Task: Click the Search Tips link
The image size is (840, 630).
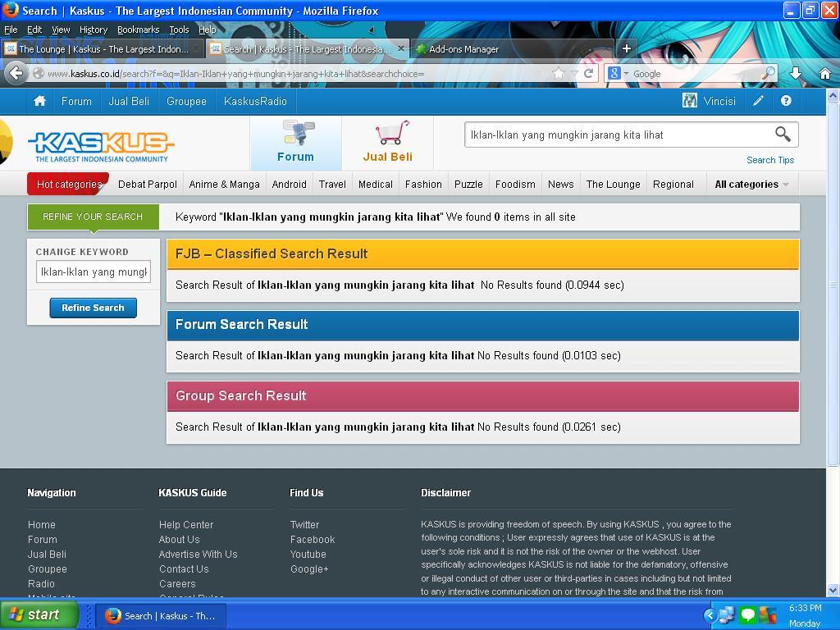Action: 769,160
